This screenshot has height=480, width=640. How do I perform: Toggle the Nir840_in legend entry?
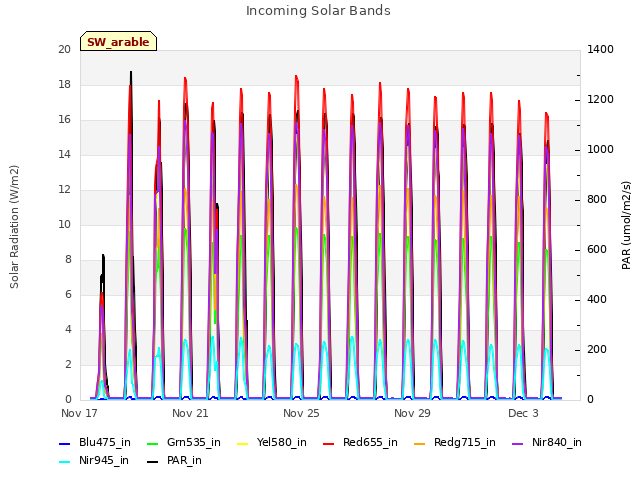(547, 442)
